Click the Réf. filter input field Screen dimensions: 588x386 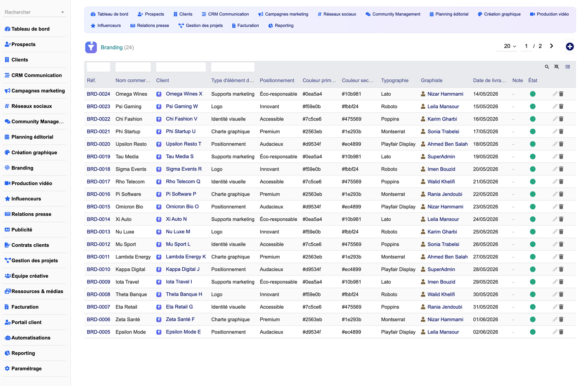(98, 67)
